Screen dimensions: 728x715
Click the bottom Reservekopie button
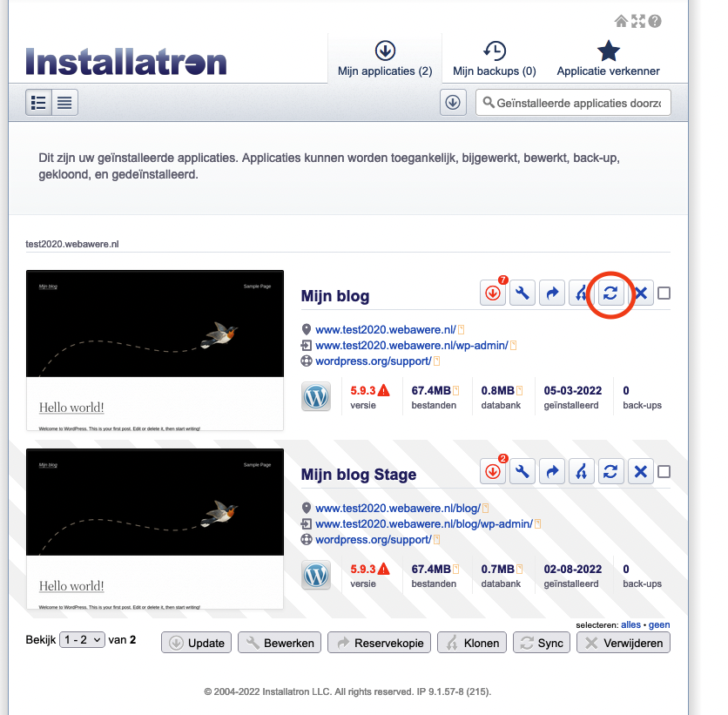pyautogui.click(x=380, y=643)
